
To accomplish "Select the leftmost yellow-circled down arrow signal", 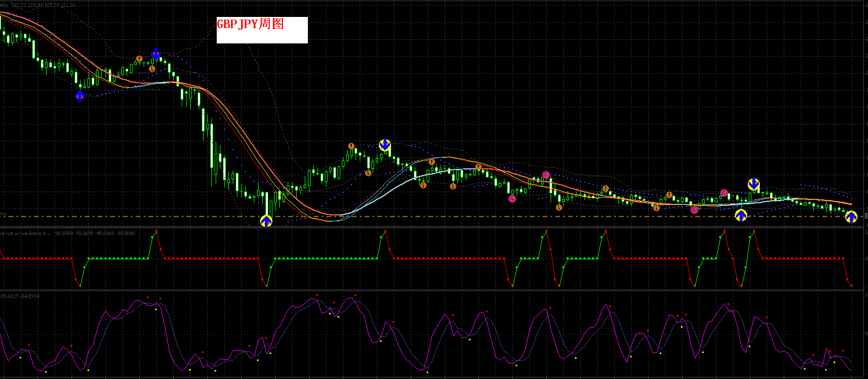I will click(x=385, y=145).
